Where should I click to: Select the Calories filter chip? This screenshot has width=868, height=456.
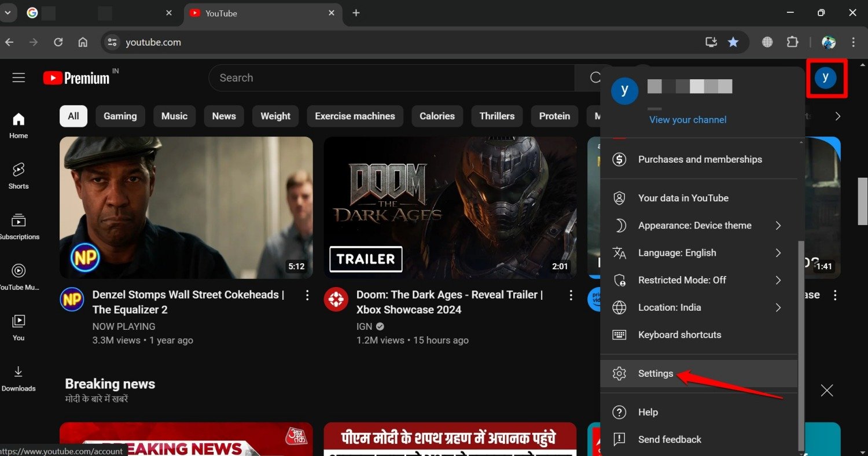[437, 116]
